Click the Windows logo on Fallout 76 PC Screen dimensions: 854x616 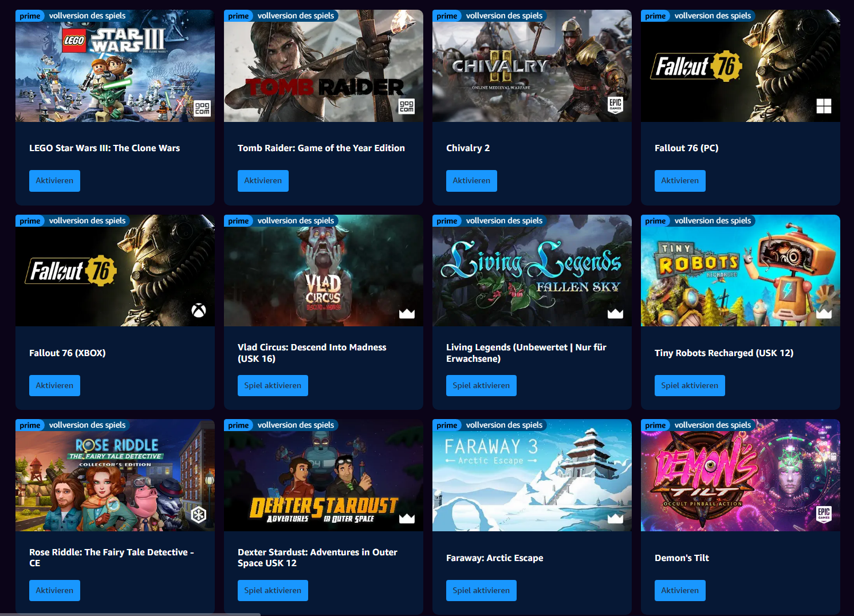[824, 106]
